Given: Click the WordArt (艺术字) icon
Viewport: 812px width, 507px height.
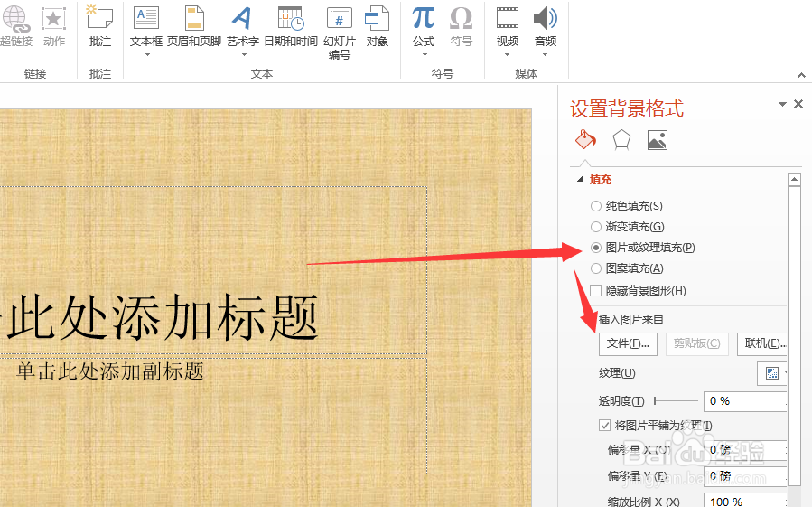Looking at the screenshot, I should pos(242,18).
